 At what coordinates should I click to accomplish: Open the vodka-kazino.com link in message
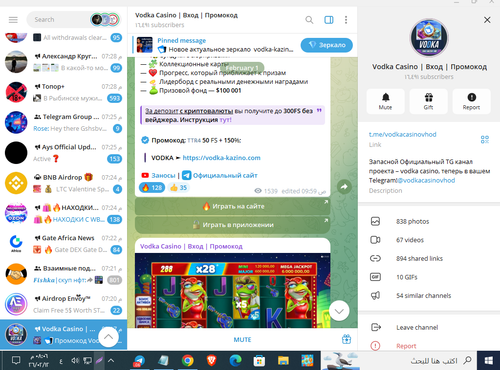coord(221,158)
